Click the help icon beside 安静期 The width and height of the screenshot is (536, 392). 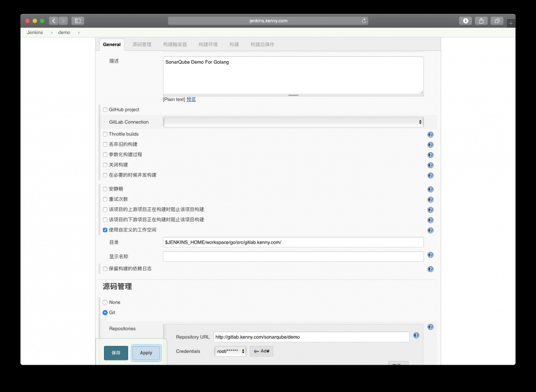click(x=430, y=189)
